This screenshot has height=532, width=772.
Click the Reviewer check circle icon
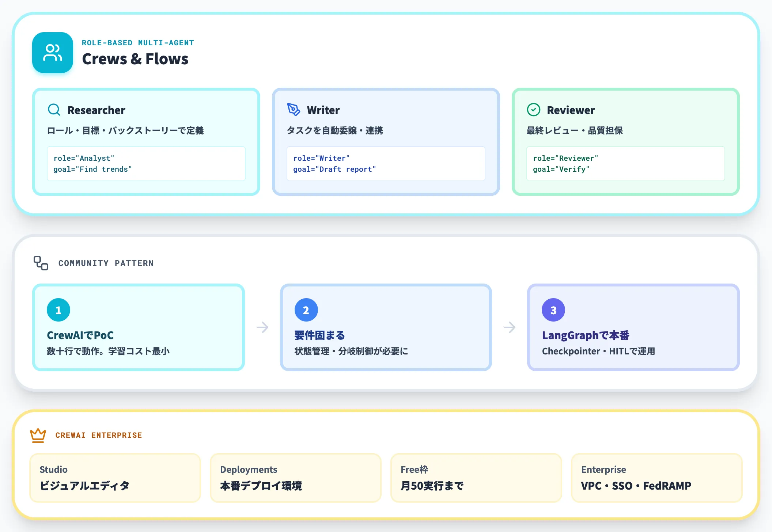point(534,110)
